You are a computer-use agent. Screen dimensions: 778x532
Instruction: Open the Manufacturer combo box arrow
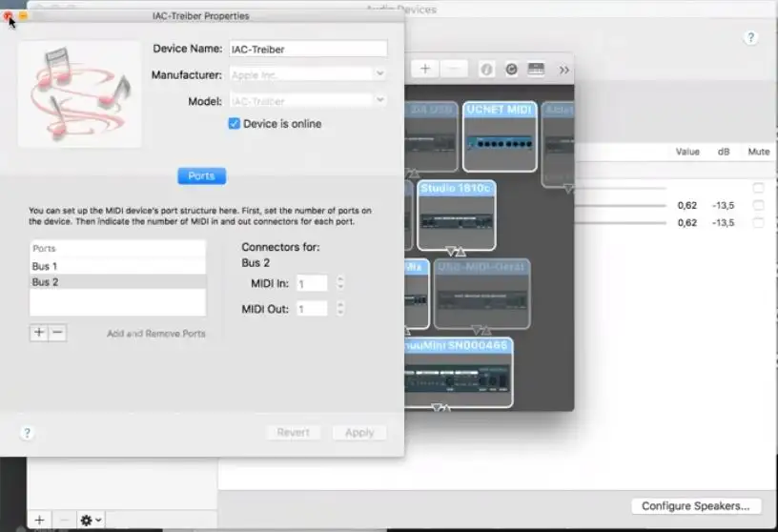[x=380, y=73]
